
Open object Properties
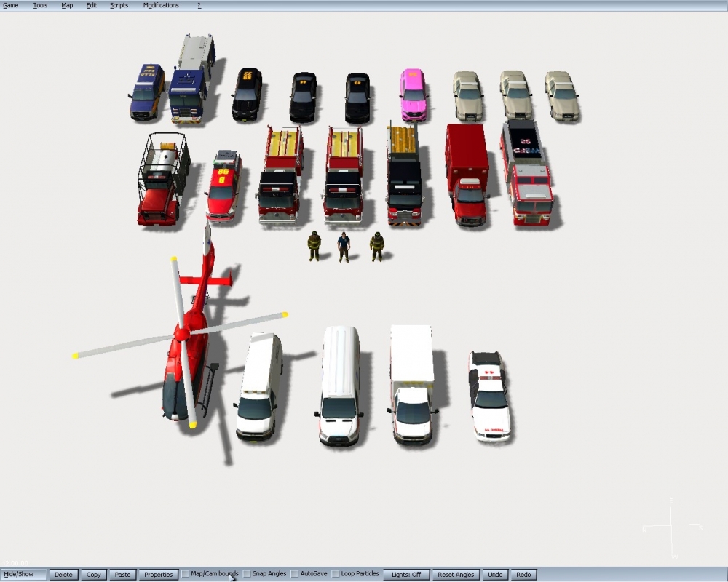coord(158,575)
